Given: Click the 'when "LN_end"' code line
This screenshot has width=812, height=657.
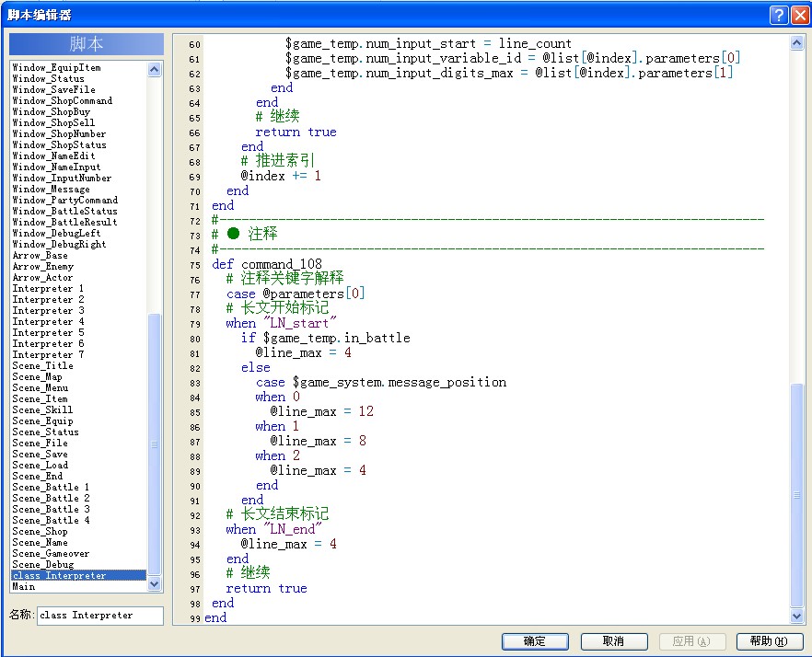Looking at the screenshot, I should click(x=274, y=529).
